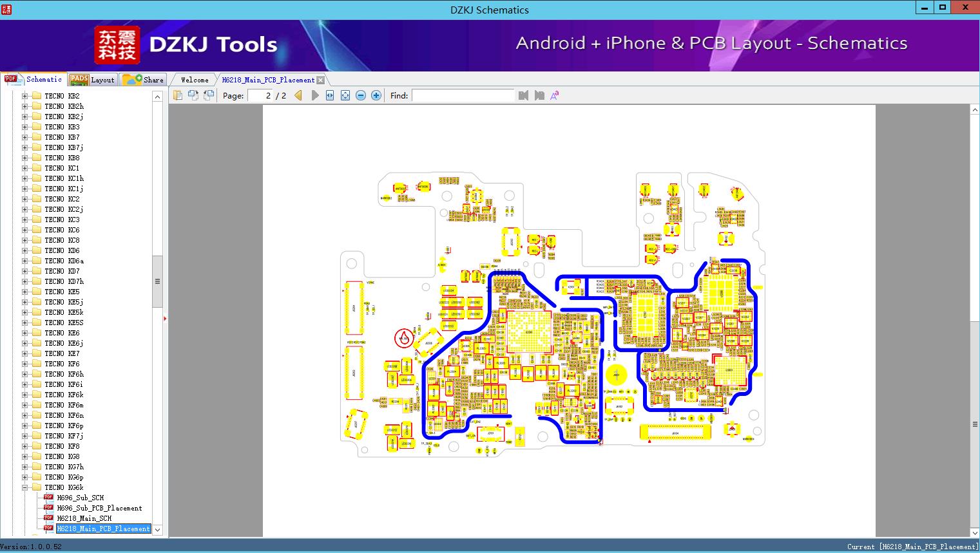Select the TECNO KC6 folder label

coord(62,230)
